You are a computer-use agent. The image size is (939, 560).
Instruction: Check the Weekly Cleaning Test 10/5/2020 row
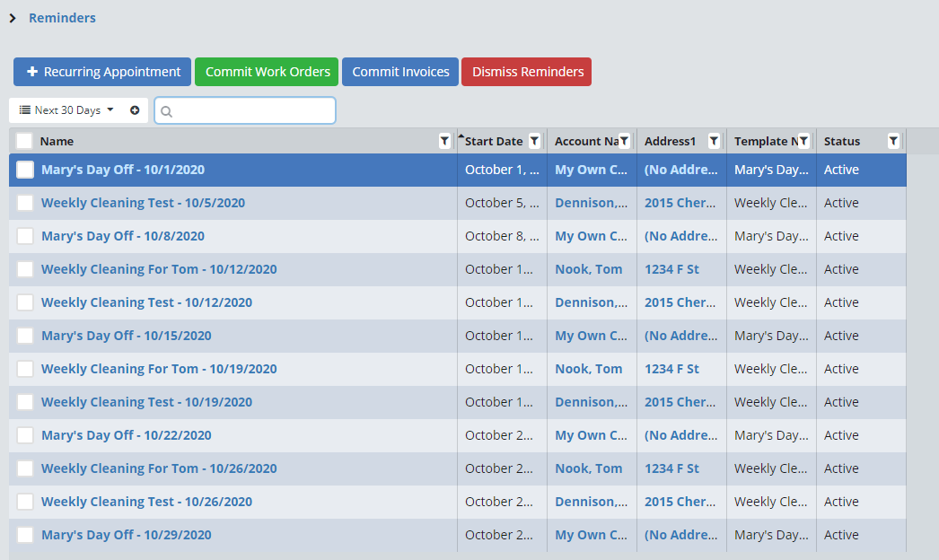(25, 203)
